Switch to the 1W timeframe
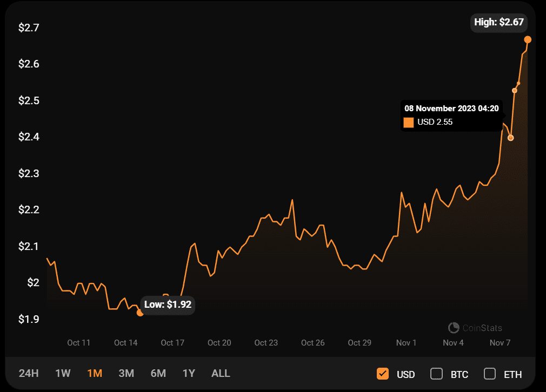 pyautogui.click(x=62, y=373)
